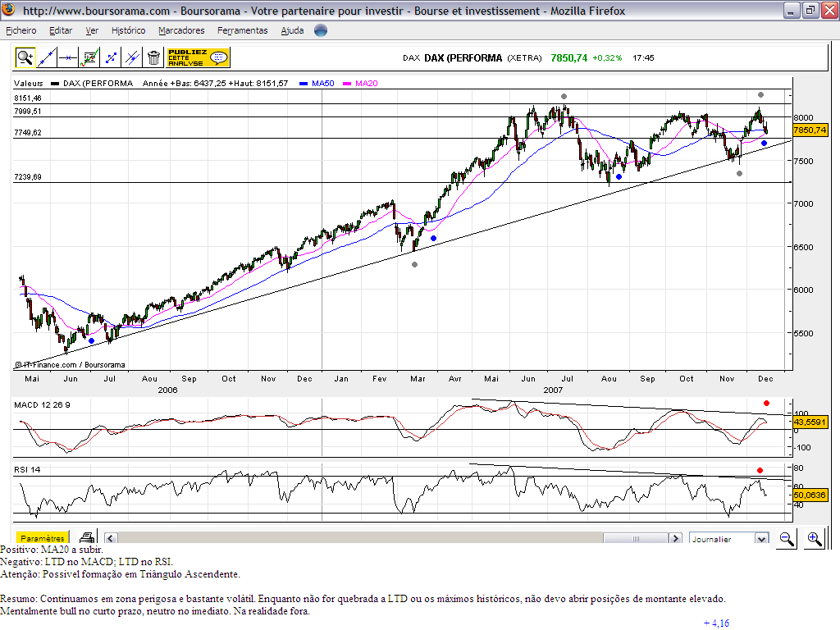This screenshot has width=840, height=630.
Task: Select the parallel lines channel tool
Action: [x=132, y=57]
